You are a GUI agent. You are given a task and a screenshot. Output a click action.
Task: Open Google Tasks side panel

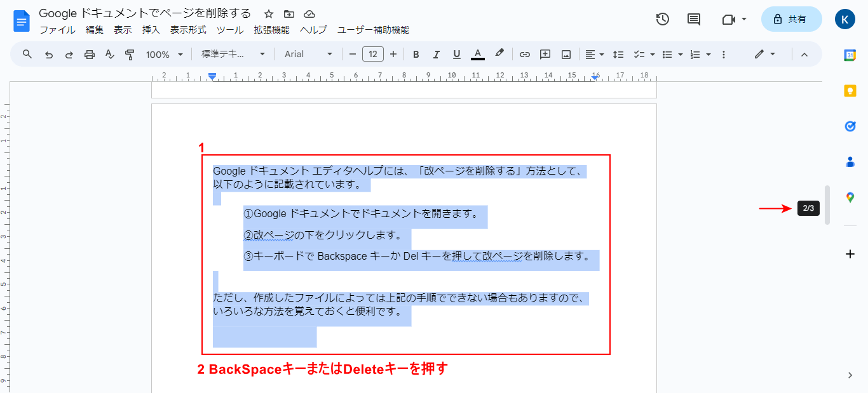point(850,126)
